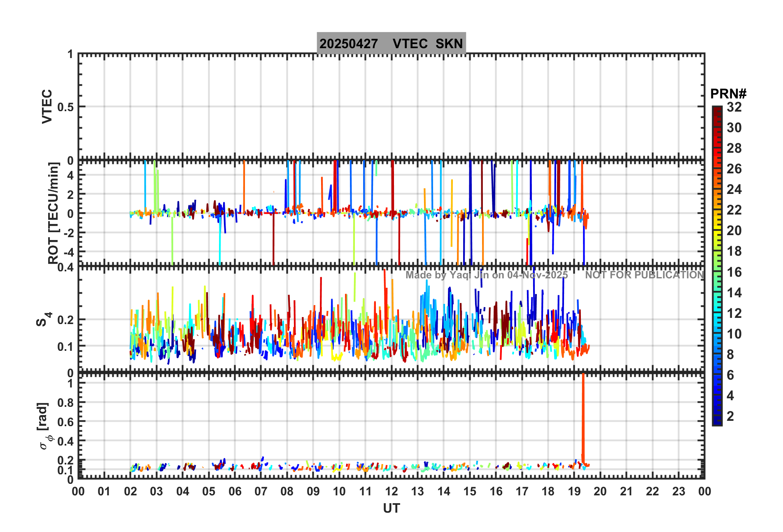The height and width of the screenshot is (532, 783).
Task: Click the 'NOT FOR PUBLICATION' watermark text
Action: [644, 275]
